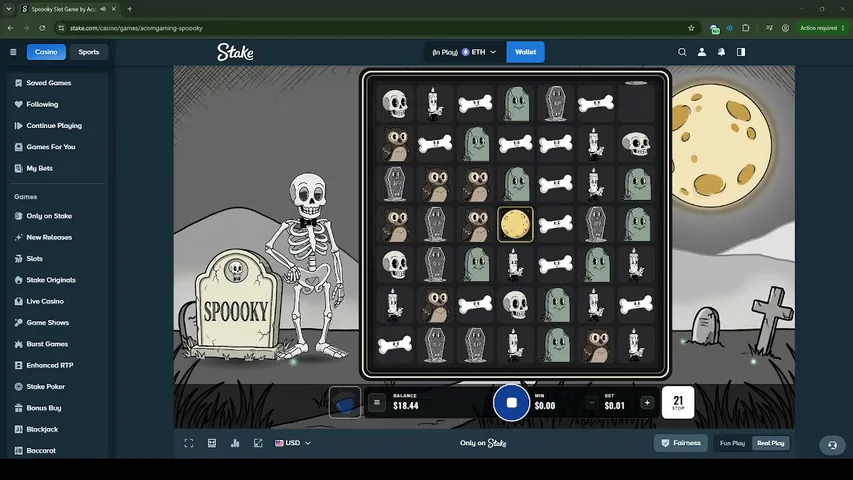Go back in browser

[x=10, y=28]
